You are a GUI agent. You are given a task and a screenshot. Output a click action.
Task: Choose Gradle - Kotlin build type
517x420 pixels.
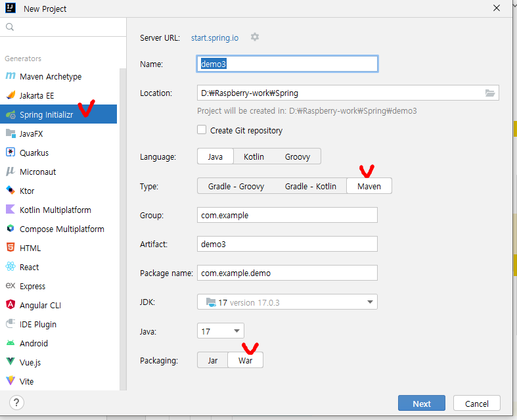coord(310,186)
